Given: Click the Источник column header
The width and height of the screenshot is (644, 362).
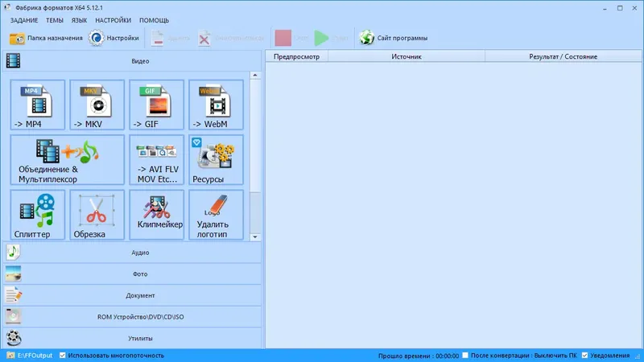Looking at the screenshot, I should point(407,56).
